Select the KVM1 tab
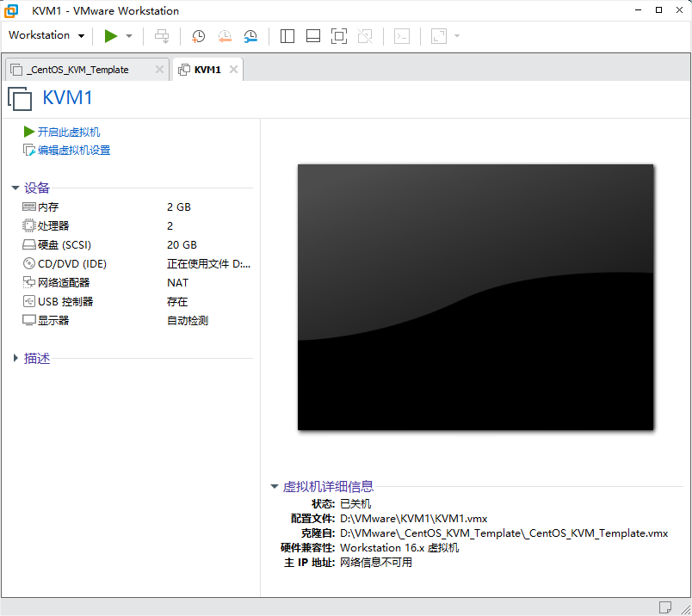 pos(207,70)
